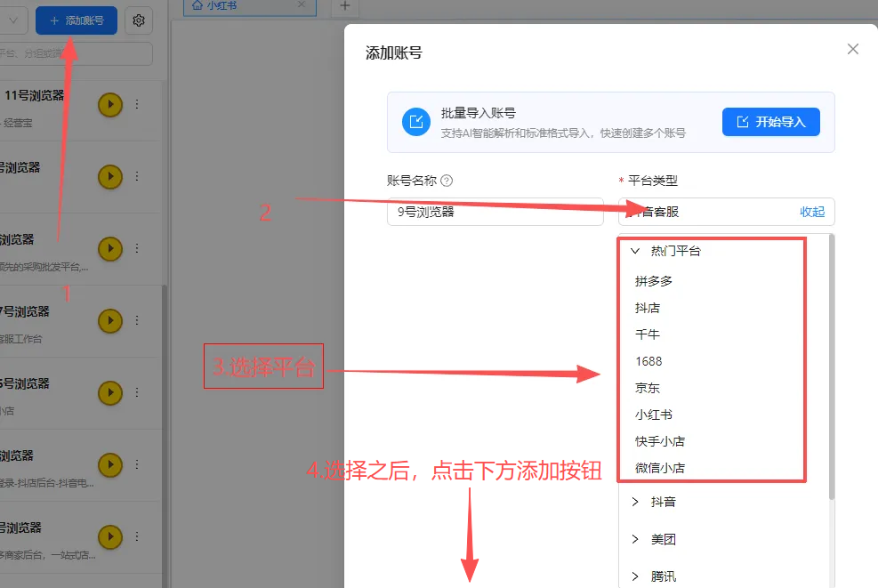This screenshot has width=878, height=588.
Task: Open the settings gear beside 添加账号
Action: tap(138, 20)
